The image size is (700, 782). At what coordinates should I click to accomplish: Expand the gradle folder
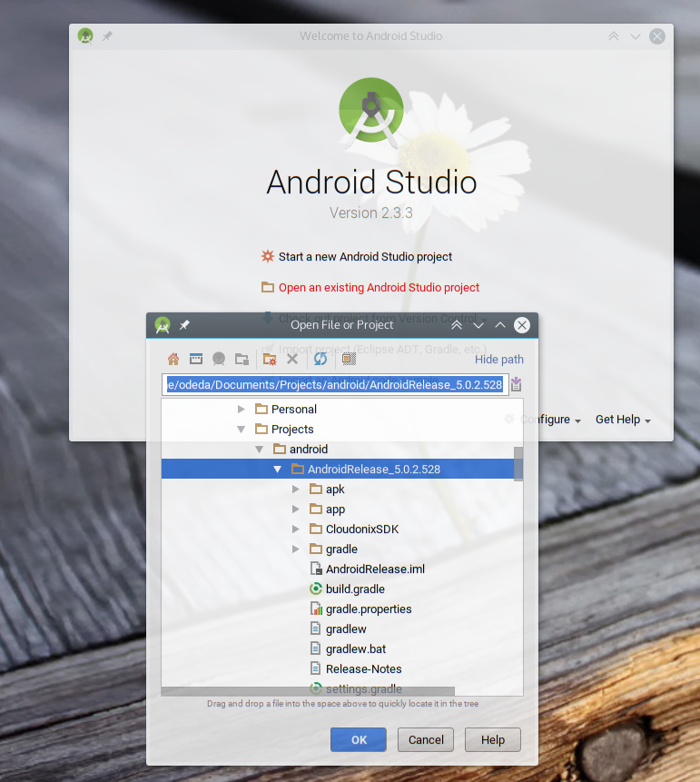click(x=296, y=549)
